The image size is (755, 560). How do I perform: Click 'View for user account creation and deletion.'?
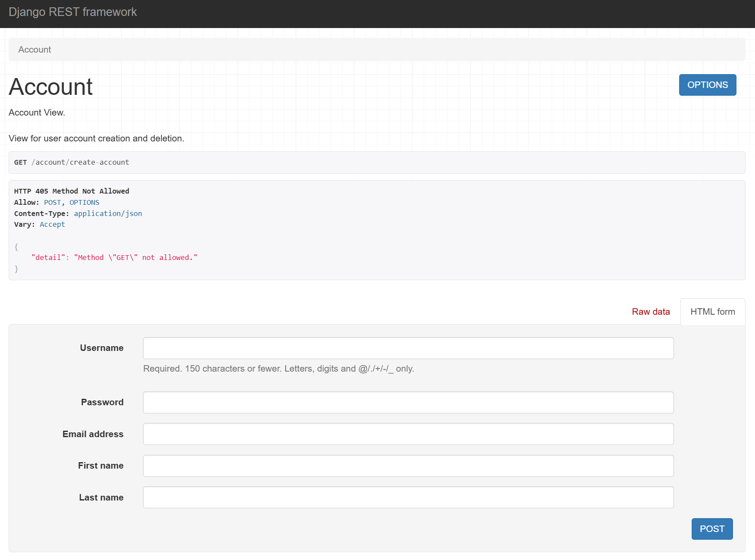97,138
